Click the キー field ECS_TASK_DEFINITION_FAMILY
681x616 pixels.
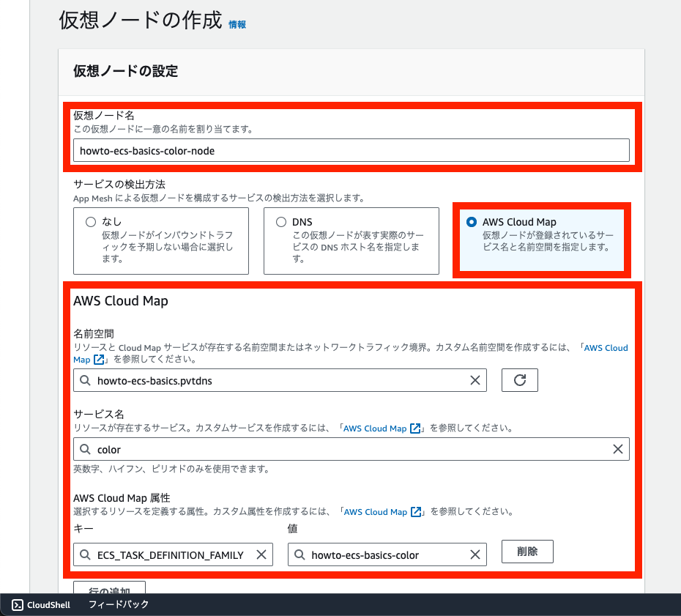173,554
